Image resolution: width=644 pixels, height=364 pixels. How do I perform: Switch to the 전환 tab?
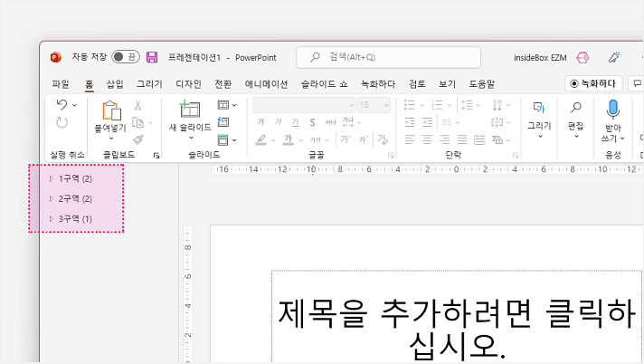[223, 84]
